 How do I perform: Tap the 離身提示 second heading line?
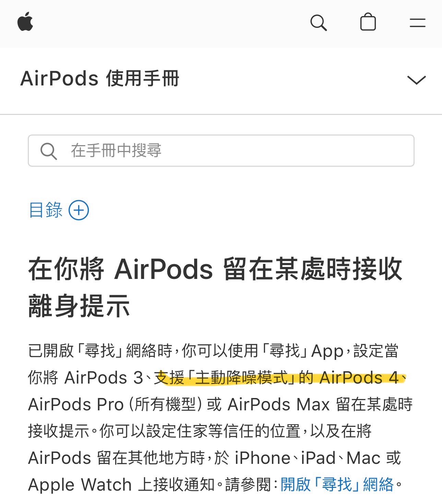pyautogui.click(x=79, y=306)
